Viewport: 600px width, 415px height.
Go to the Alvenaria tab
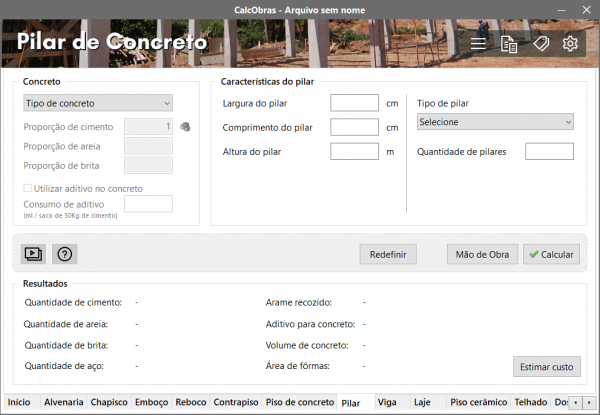[64, 402]
